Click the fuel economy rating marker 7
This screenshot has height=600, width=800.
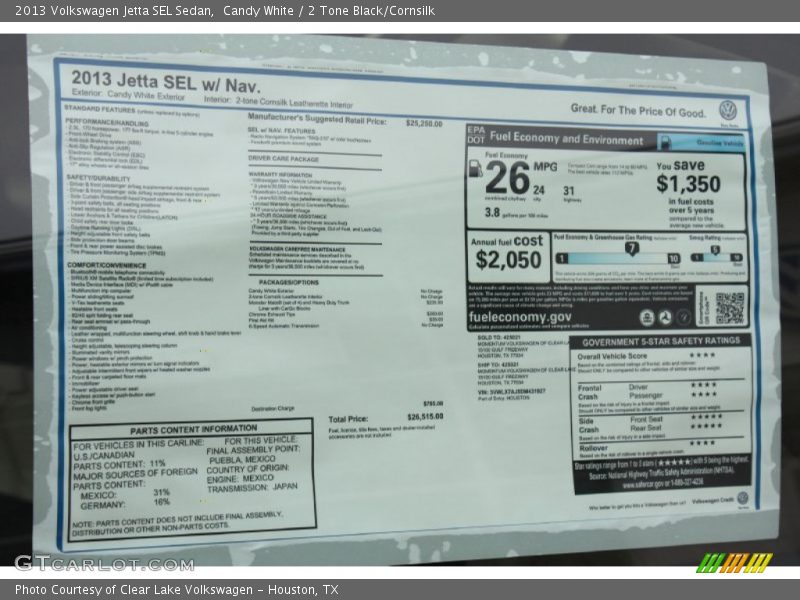tap(632, 249)
